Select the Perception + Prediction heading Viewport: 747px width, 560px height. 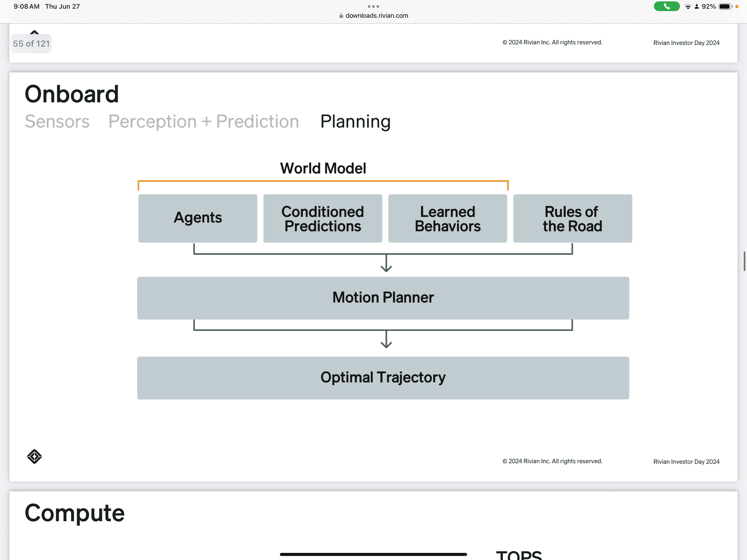click(x=203, y=122)
